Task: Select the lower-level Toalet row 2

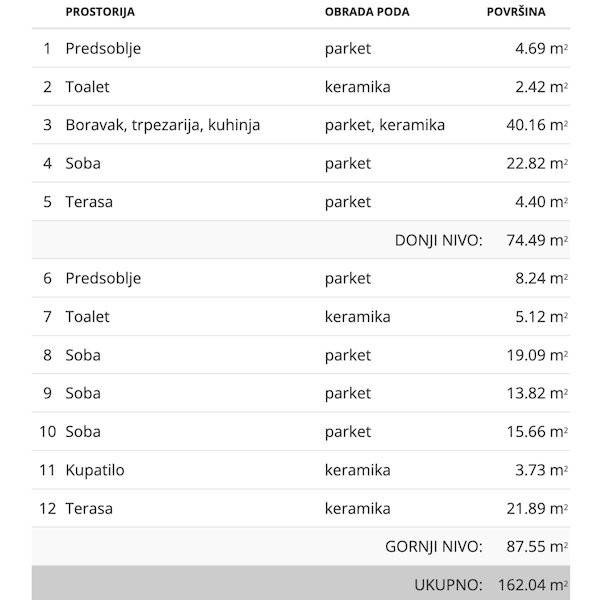Action: click(301, 87)
